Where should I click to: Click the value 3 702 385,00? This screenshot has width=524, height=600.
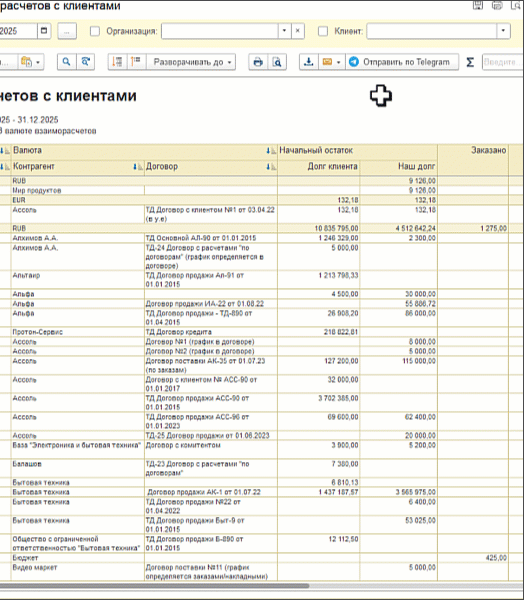click(338, 398)
